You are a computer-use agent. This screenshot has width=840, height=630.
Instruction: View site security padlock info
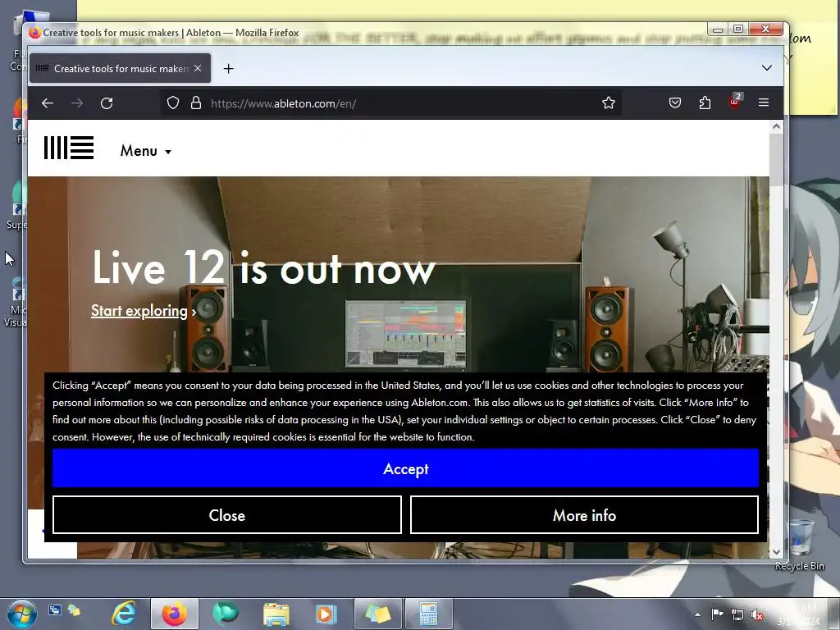(196, 103)
